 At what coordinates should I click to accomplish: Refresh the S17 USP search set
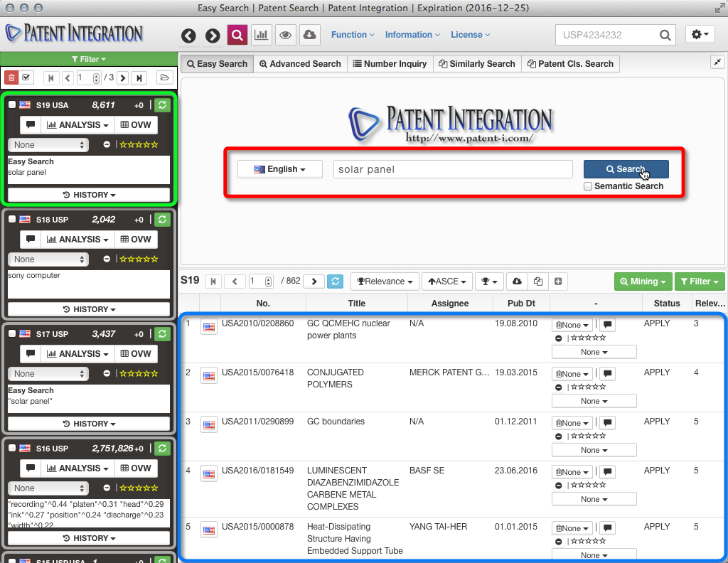pyautogui.click(x=162, y=334)
